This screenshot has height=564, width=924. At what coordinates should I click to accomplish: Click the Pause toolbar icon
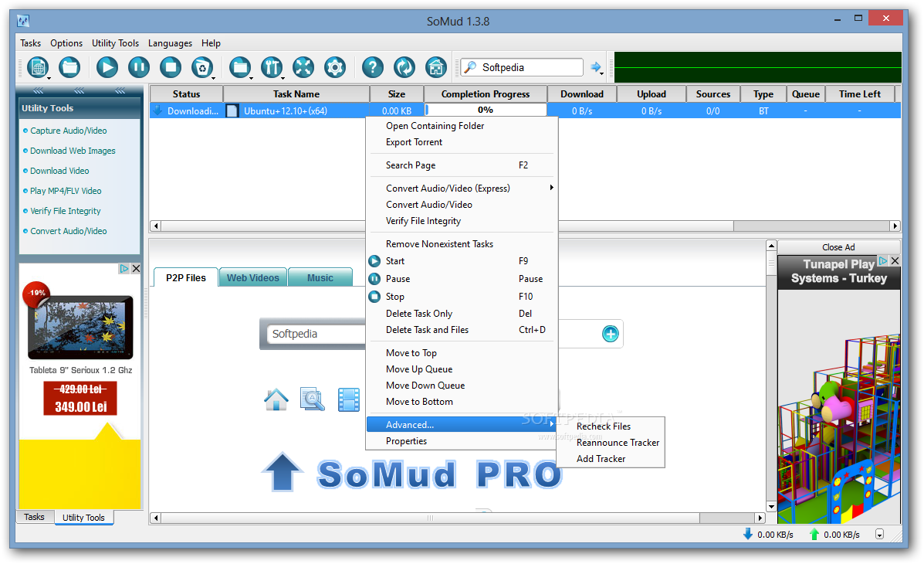(x=138, y=67)
